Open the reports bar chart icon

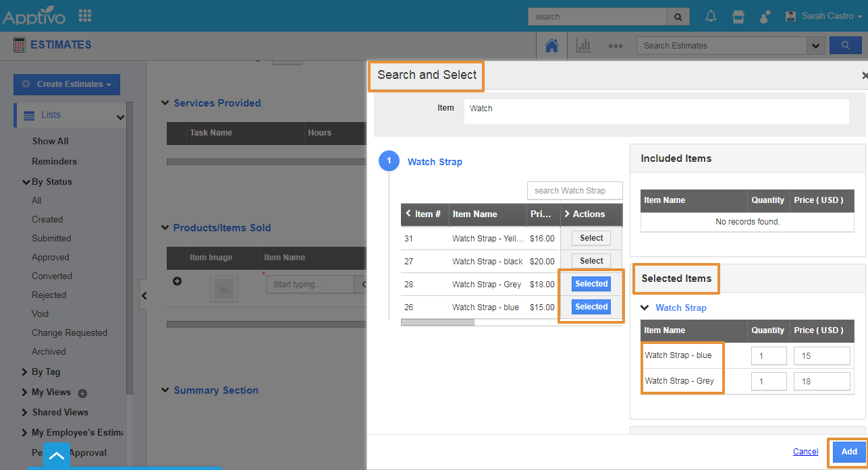[x=583, y=46]
